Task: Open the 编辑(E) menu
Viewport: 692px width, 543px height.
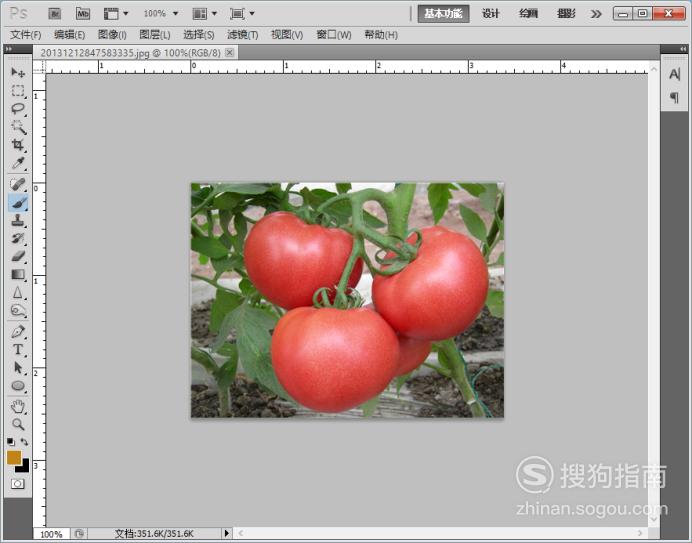Action: coord(69,34)
